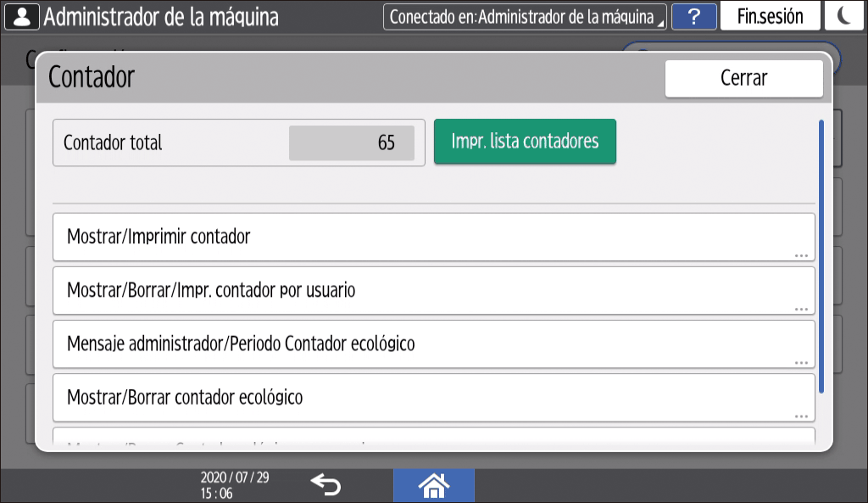Close the Contador dialog with Cerrar
The height and width of the screenshot is (503, 868).
743,79
